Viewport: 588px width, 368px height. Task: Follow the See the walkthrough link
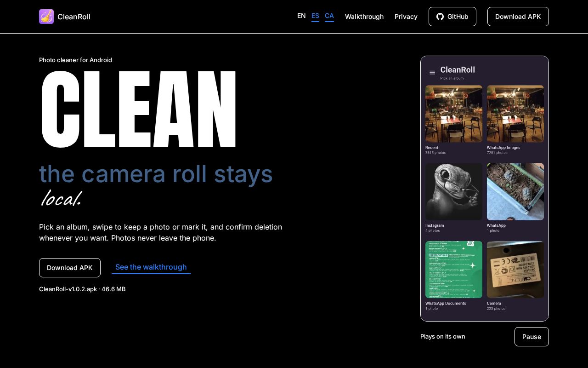pyautogui.click(x=151, y=267)
